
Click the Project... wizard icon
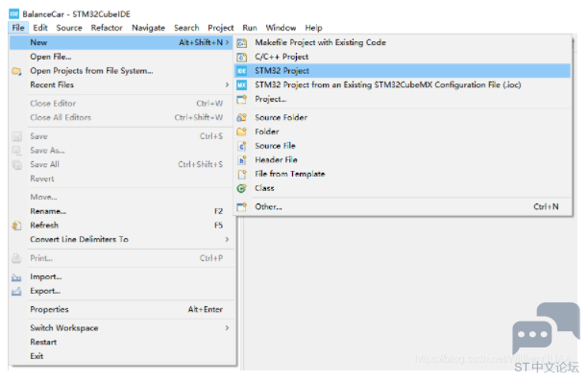242,99
